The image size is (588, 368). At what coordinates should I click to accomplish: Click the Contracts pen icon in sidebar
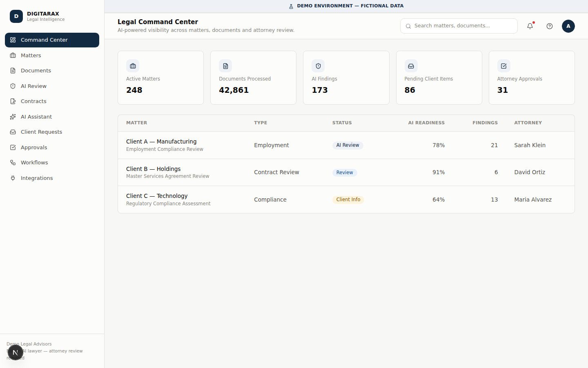[x=13, y=101]
